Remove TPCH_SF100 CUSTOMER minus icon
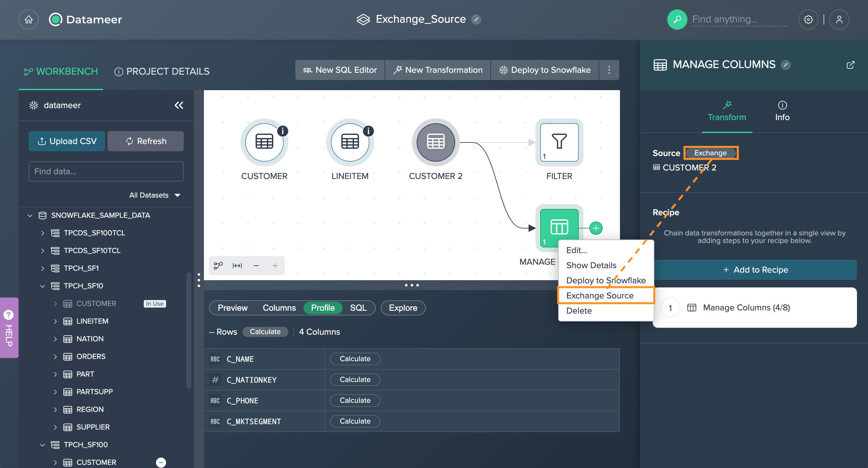Viewport: 868px width, 468px height. click(x=161, y=462)
